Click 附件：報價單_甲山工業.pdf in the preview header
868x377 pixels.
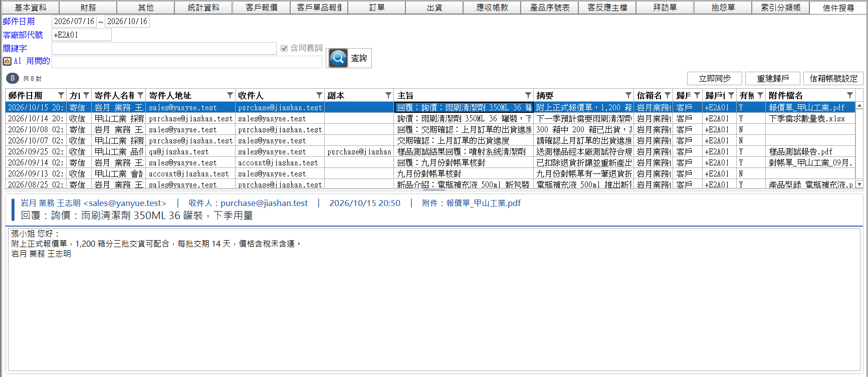(x=471, y=203)
